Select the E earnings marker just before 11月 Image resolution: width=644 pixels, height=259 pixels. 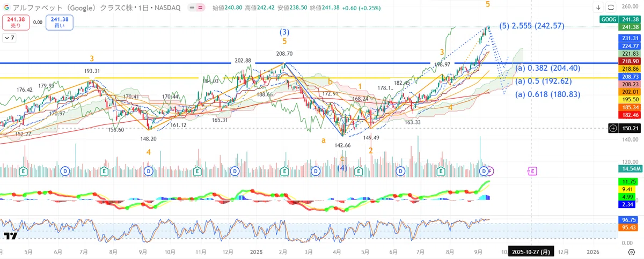(x=197, y=171)
